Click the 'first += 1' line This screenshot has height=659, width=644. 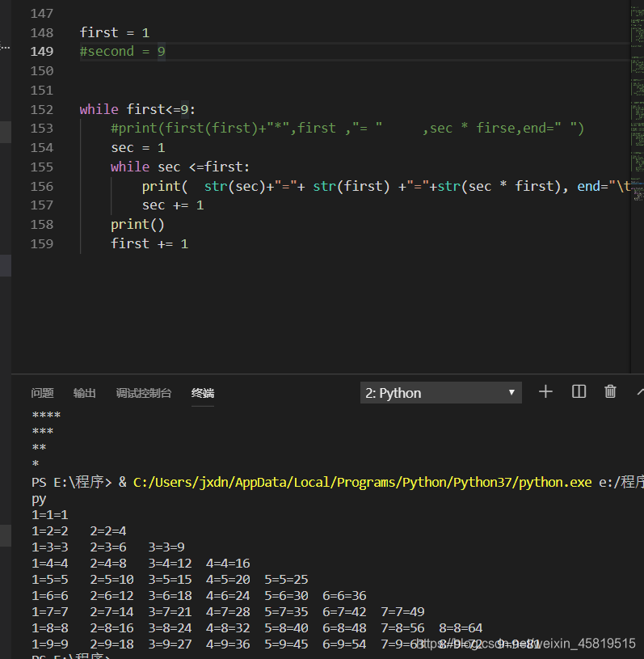point(149,244)
